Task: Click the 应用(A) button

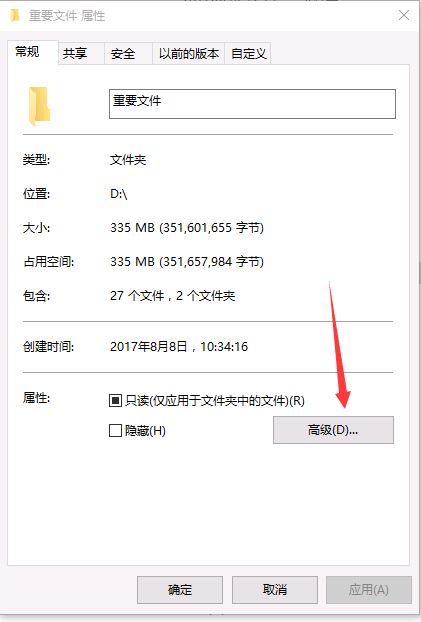Action: pos(369,589)
